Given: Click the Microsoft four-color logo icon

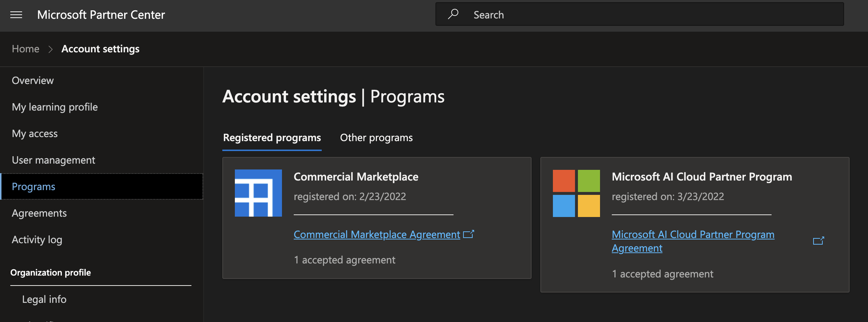Looking at the screenshot, I should 576,193.
